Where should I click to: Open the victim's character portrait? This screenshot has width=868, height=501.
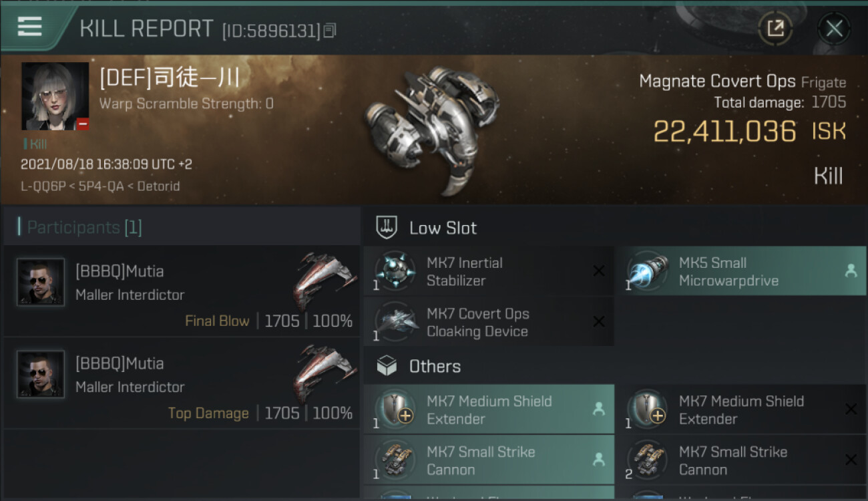click(55, 96)
